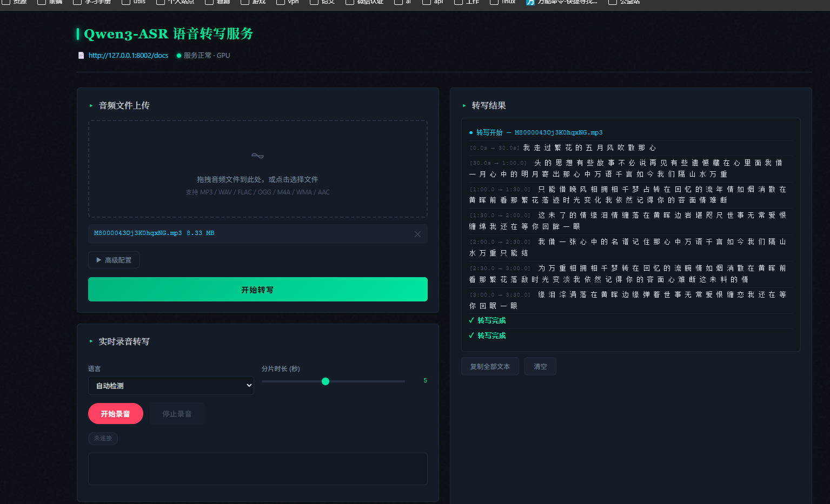Select the [30.0s → 1:00.0] transcript segment
Screen dimensions: 830x504
tap(630, 168)
